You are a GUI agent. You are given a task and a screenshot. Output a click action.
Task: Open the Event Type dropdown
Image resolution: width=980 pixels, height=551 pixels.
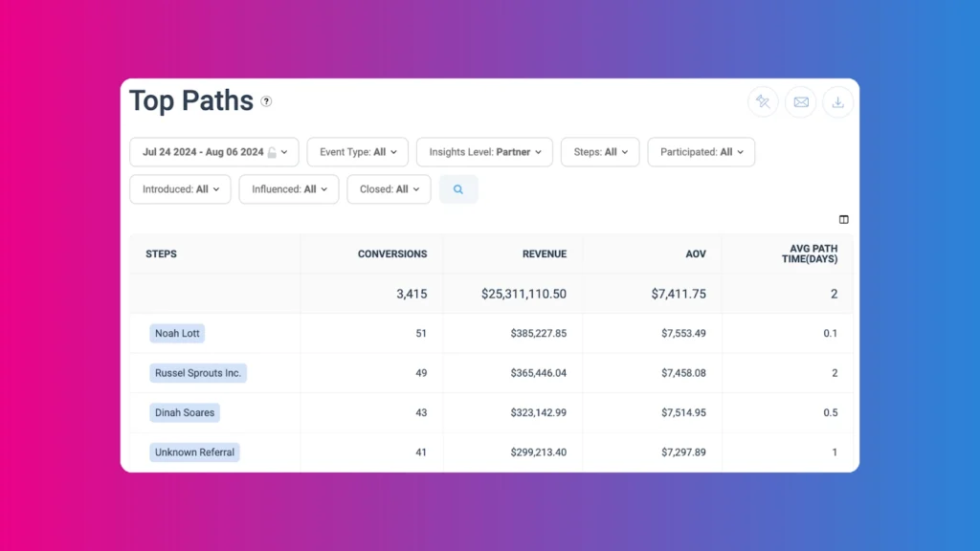[357, 151]
